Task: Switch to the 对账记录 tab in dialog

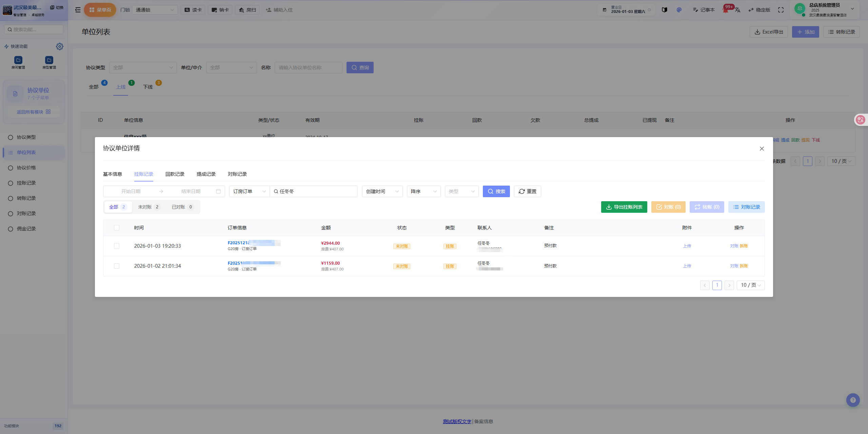Action: 237,174
